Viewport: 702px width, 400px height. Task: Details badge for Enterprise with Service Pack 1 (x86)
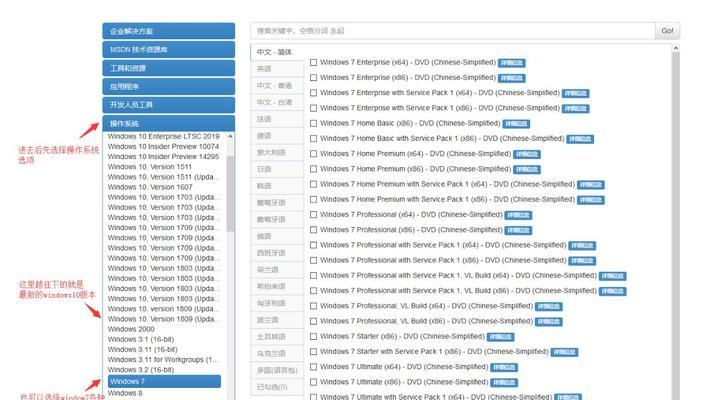(576, 108)
